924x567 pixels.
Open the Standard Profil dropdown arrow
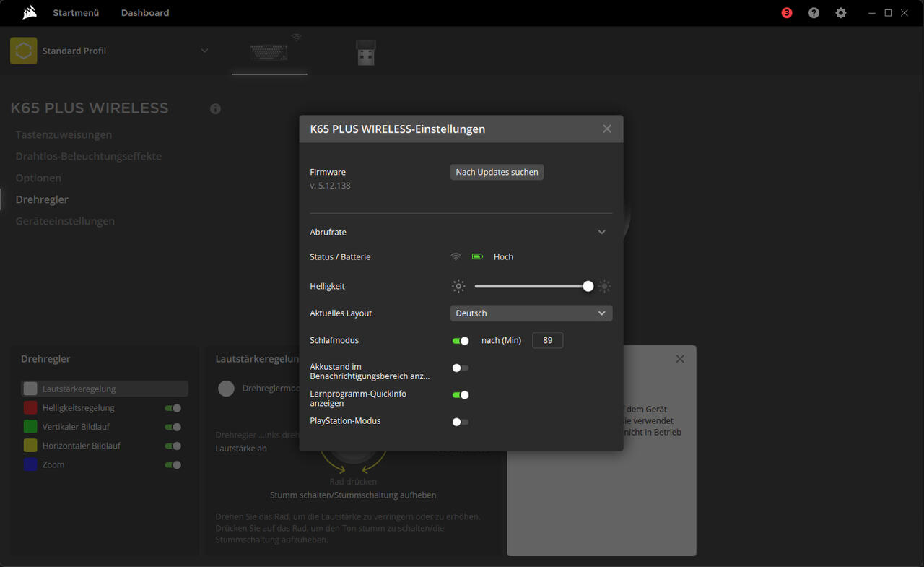click(x=204, y=51)
